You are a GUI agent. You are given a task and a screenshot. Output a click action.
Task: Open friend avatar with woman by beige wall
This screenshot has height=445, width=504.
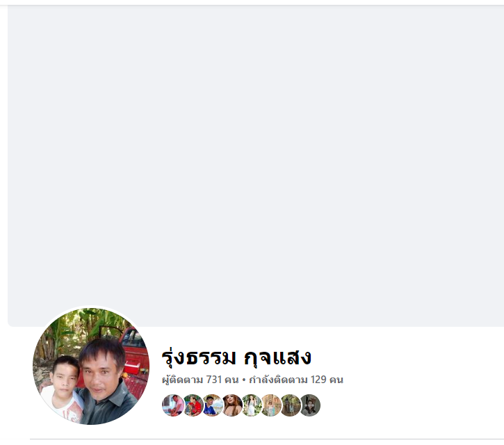point(271,405)
